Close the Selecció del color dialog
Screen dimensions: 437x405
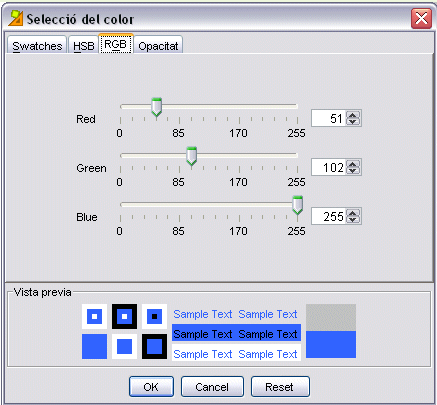(421, 18)
